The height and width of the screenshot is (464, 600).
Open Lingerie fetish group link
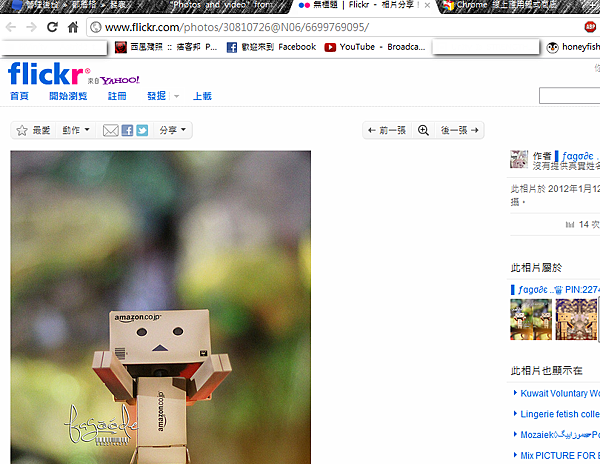coord(560,414)
